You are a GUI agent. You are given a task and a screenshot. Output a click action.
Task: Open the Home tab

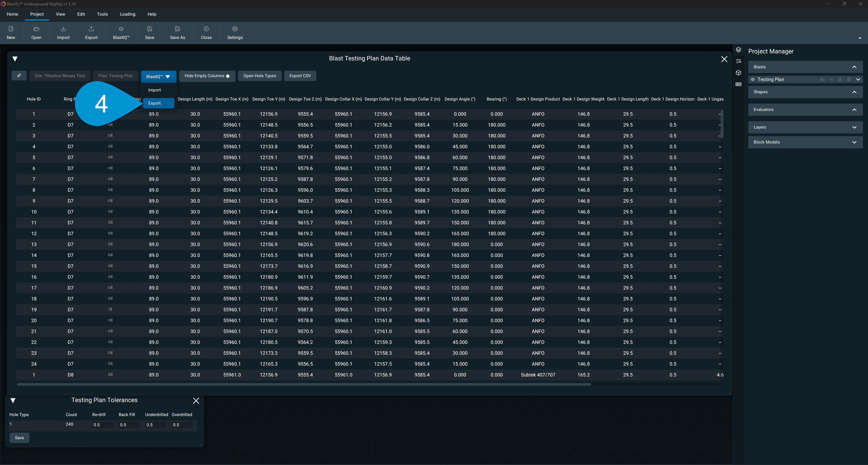point(12,14)
